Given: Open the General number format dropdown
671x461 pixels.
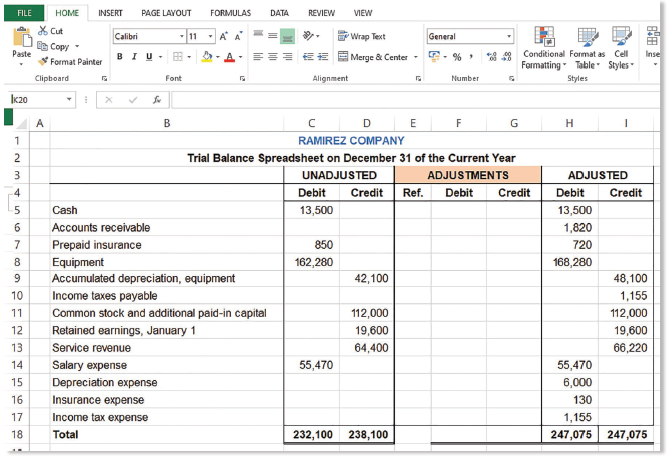Looking at the screenshot, I should point(509,36).
